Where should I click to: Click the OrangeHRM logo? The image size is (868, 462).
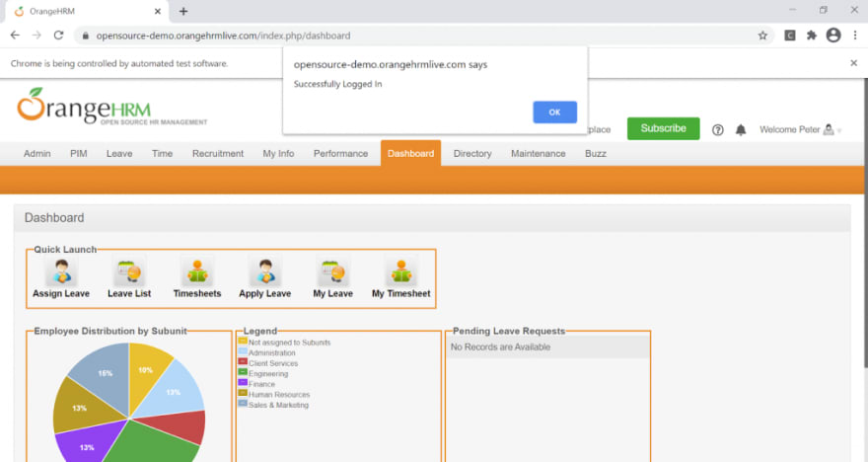(111, 106)
